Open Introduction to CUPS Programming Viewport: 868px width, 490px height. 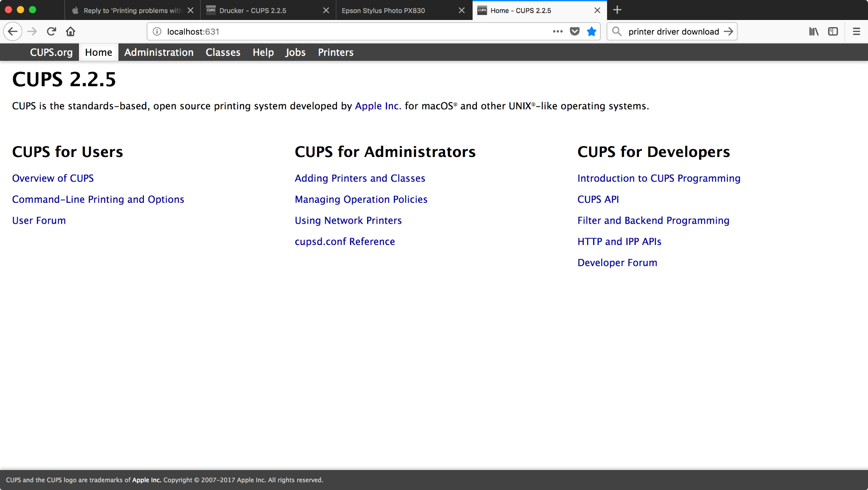[659, 178]
